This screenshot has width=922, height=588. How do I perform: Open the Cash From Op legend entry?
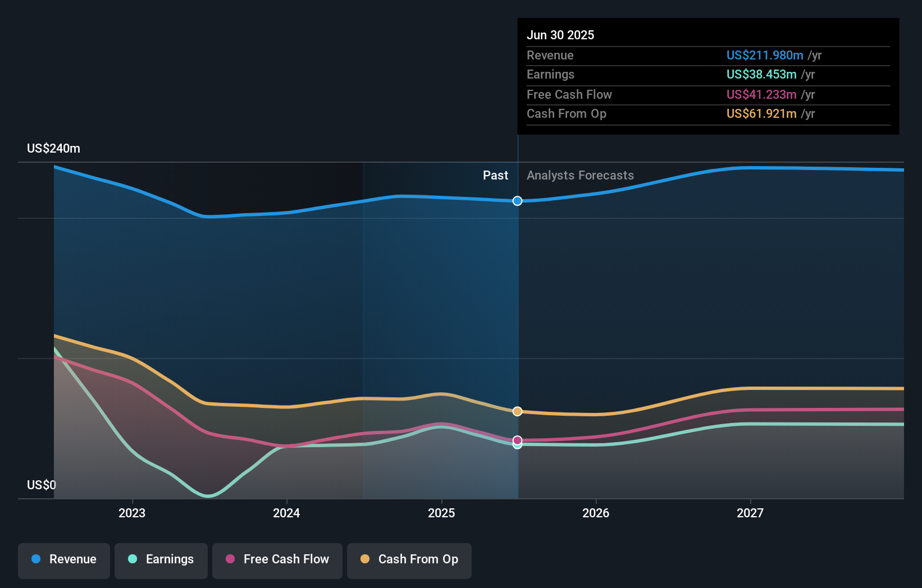(409, 559)
